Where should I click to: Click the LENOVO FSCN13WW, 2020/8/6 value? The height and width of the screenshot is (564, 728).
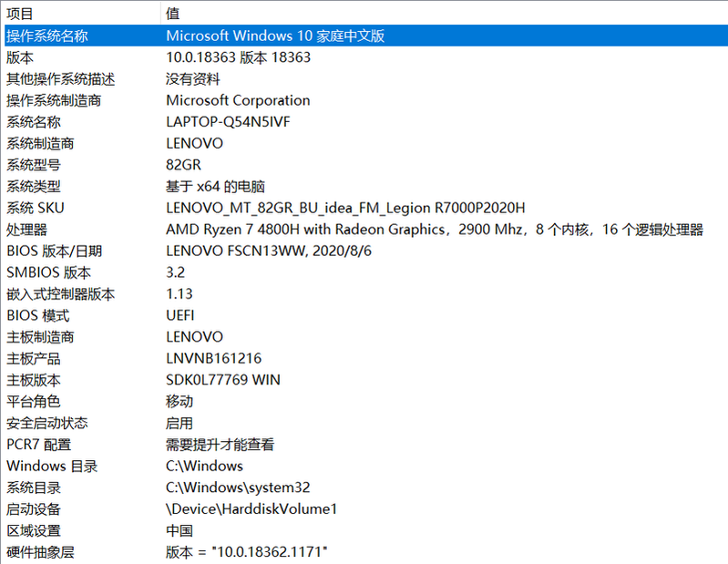point(269,251)
